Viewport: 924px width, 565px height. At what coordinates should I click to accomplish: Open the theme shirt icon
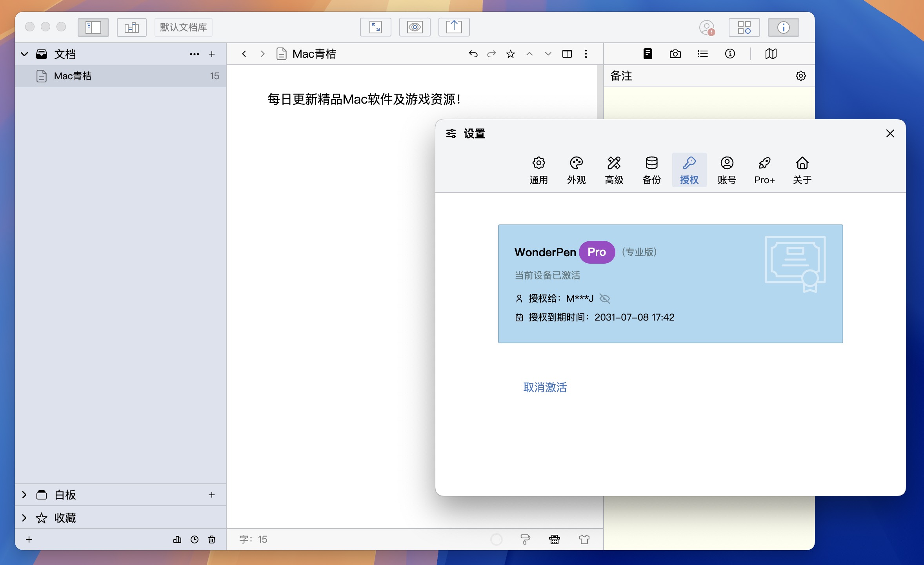[584, 539]
